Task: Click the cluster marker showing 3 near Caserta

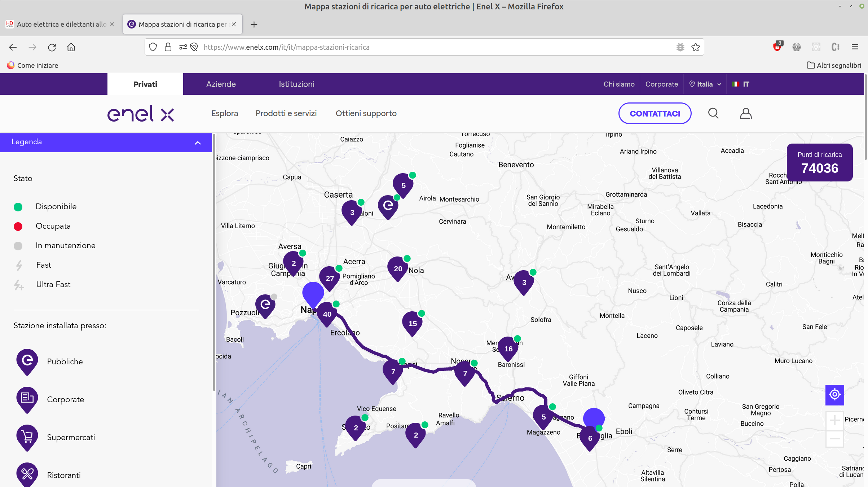Action: (352, 212)
